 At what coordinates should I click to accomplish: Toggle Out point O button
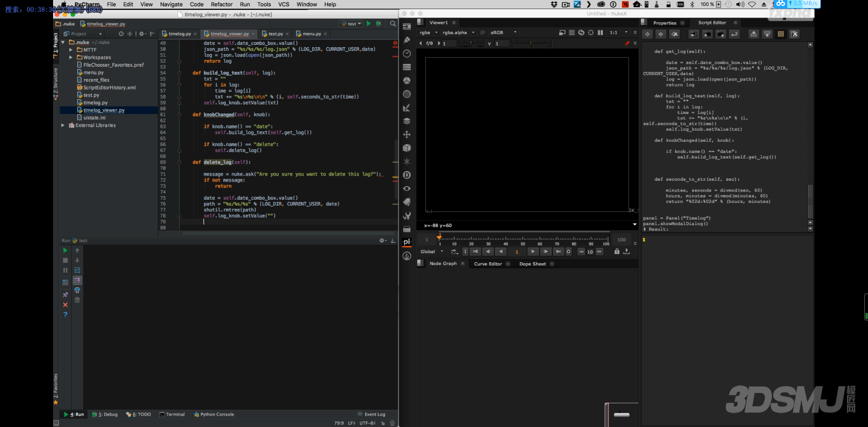(569, 252)
